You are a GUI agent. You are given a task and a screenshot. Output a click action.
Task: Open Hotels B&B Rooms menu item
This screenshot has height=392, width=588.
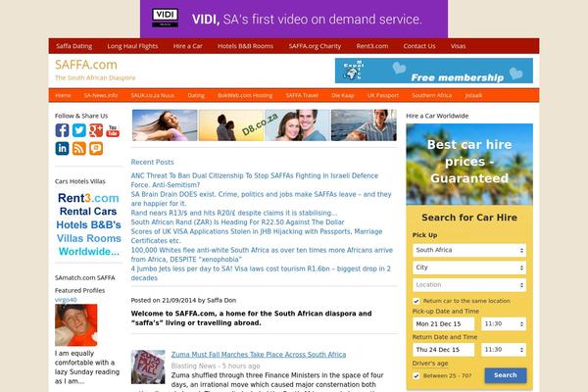click(245, 46)
